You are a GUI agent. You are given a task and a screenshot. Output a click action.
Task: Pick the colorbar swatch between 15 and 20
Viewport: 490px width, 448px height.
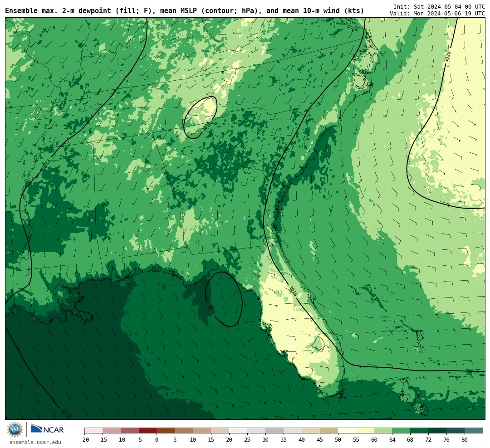220,431
